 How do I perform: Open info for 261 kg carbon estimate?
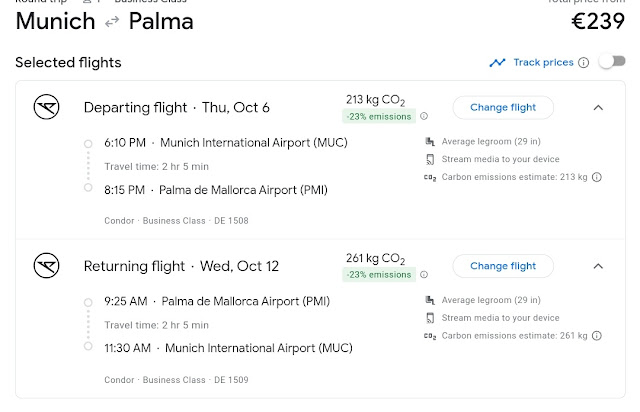pos(597,337)
